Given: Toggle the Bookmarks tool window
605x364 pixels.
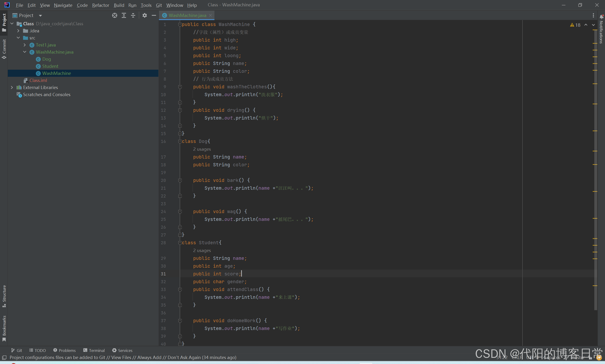Looking at the screenshot, I should tap(4, 328).
